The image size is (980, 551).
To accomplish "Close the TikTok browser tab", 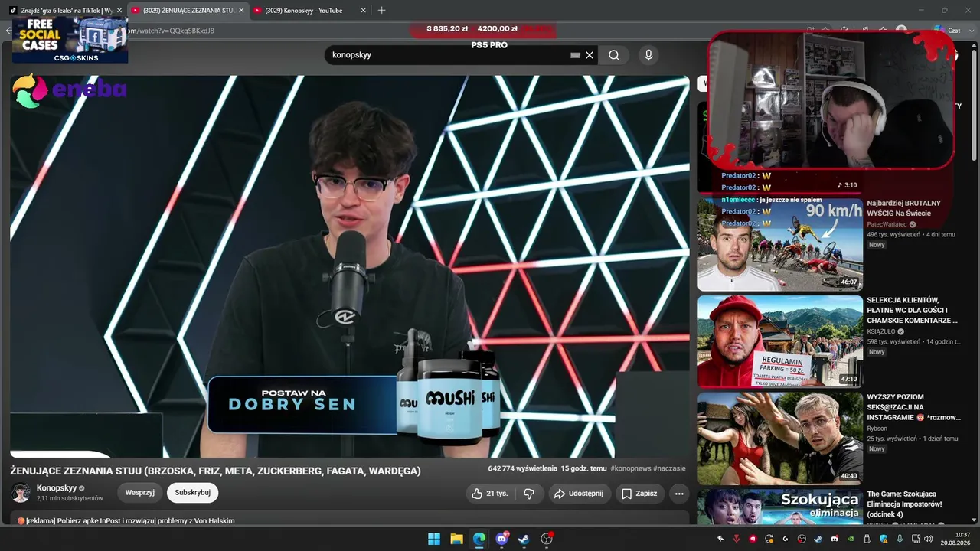I will [x=119, y=11].
